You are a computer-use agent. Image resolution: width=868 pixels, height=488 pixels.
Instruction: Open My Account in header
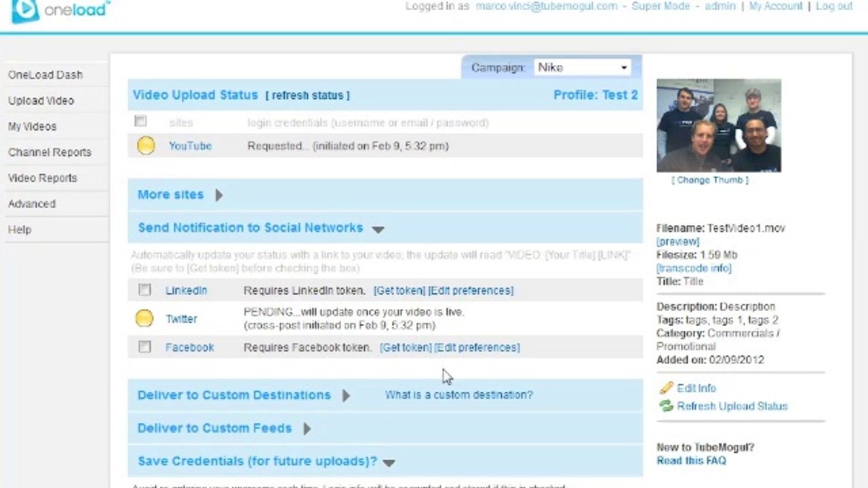pyautogui.click(x=776, y=6)
